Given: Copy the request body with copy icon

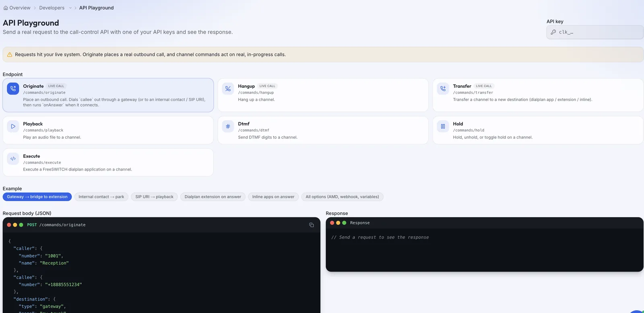Looking at the screenshot, I should pos(312,225).
